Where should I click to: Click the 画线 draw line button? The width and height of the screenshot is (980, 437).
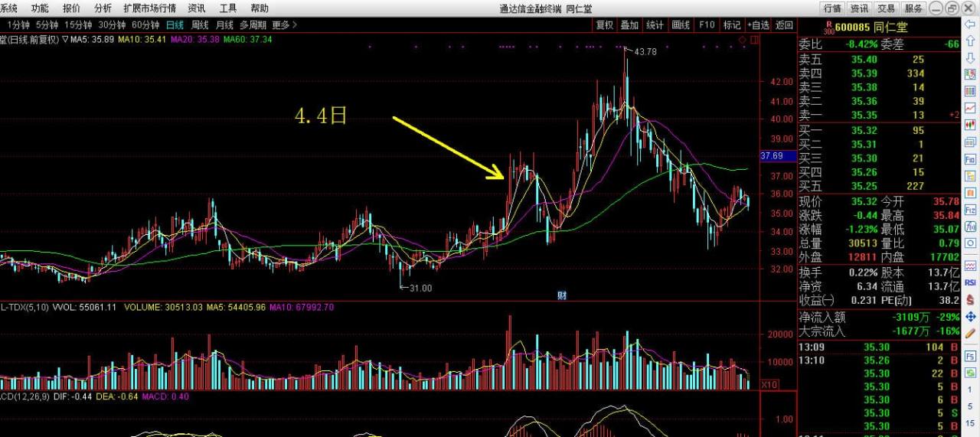click(x=681, y=25)
